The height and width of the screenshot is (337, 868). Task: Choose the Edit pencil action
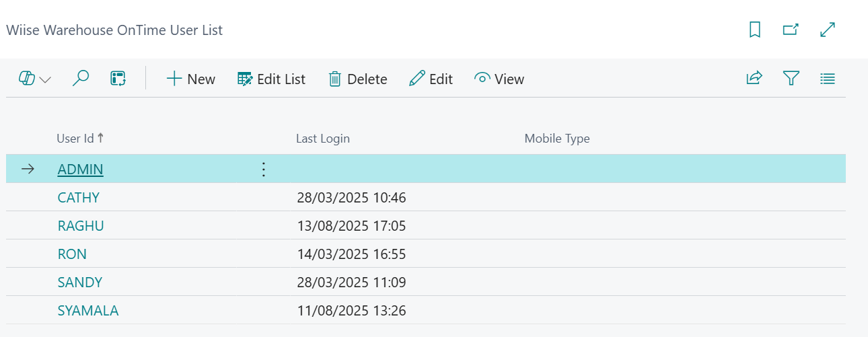[431, 79]
